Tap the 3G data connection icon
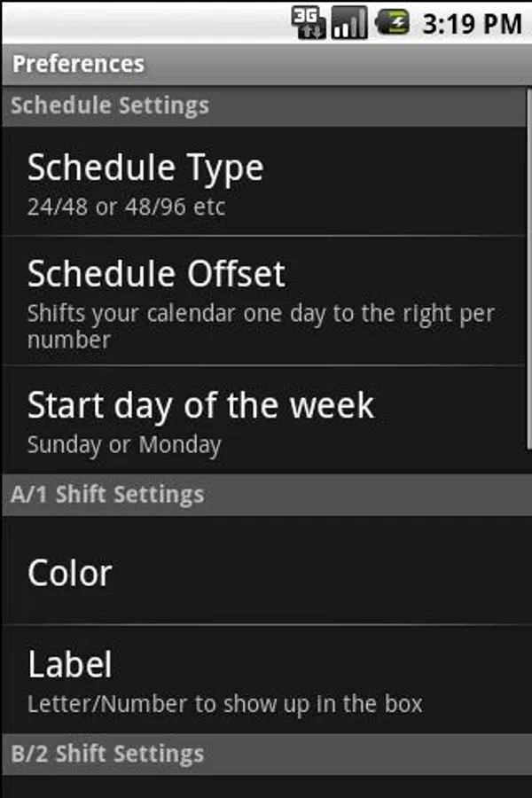The image size is (532, 798). tap(309, 22)
